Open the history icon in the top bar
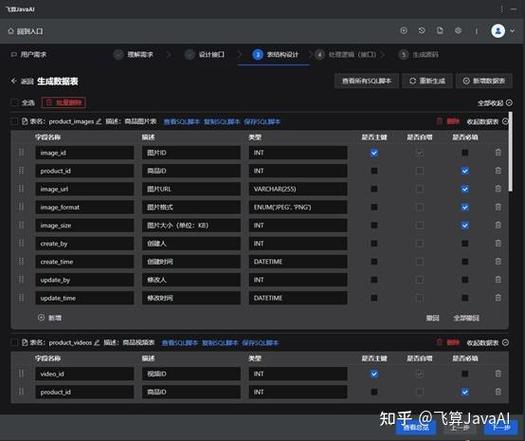The image size is (525, 441). (422, 31)
